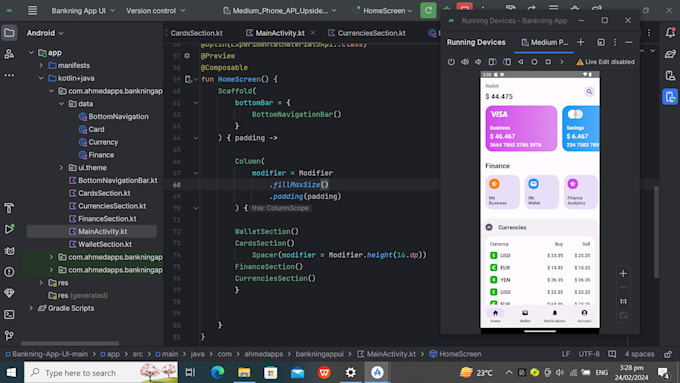
Task: Open the Notifications bell on right sidebar
Action: point(670,33)
